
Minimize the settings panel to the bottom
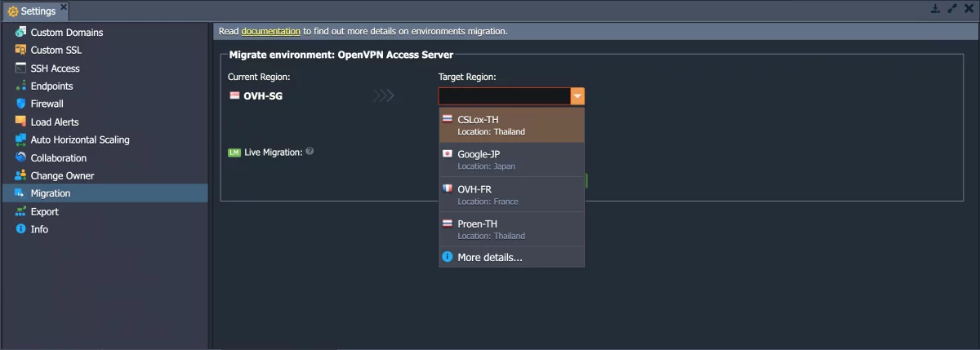[935, 9]
